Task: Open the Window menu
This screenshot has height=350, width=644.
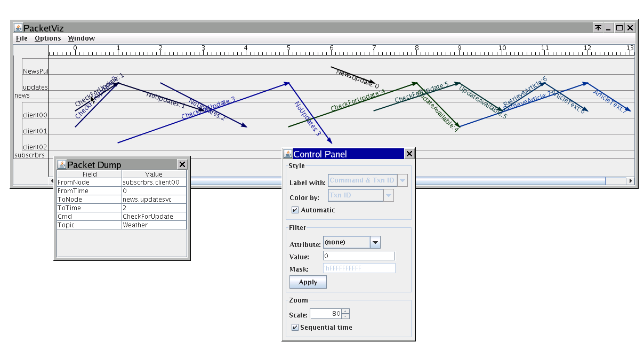Action: (x=82, y=38)
